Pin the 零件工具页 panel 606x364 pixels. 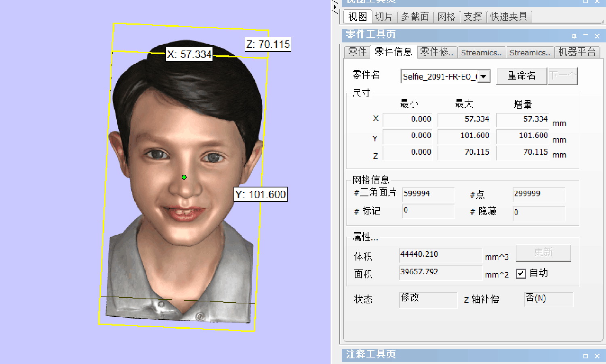tap(574, 36)
